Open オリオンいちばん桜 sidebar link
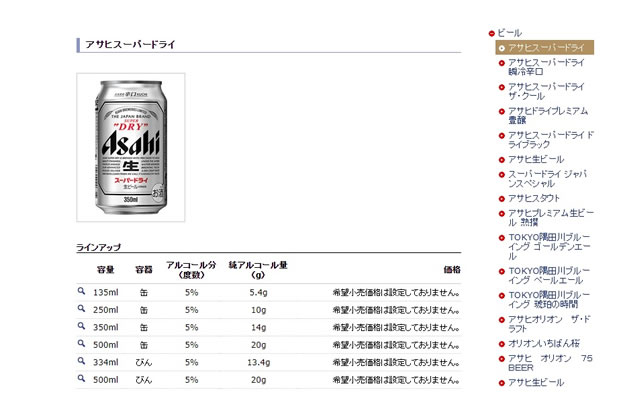 (544, 343)
